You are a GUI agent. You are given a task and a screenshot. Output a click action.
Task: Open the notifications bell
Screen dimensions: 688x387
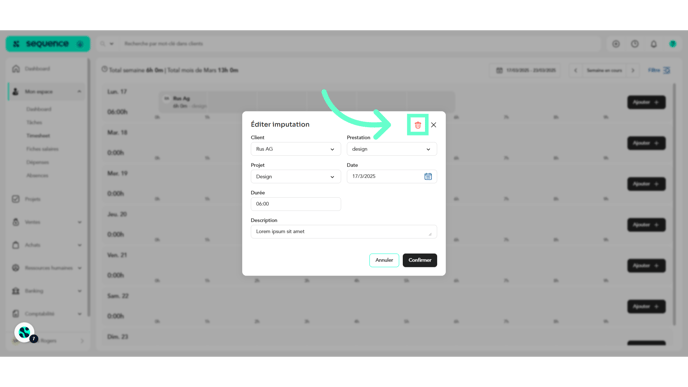[x=654, y=44]
